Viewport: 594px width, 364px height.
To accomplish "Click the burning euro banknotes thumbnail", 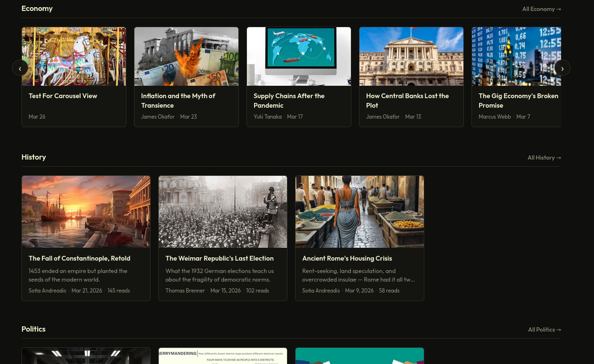I will 186,56.
